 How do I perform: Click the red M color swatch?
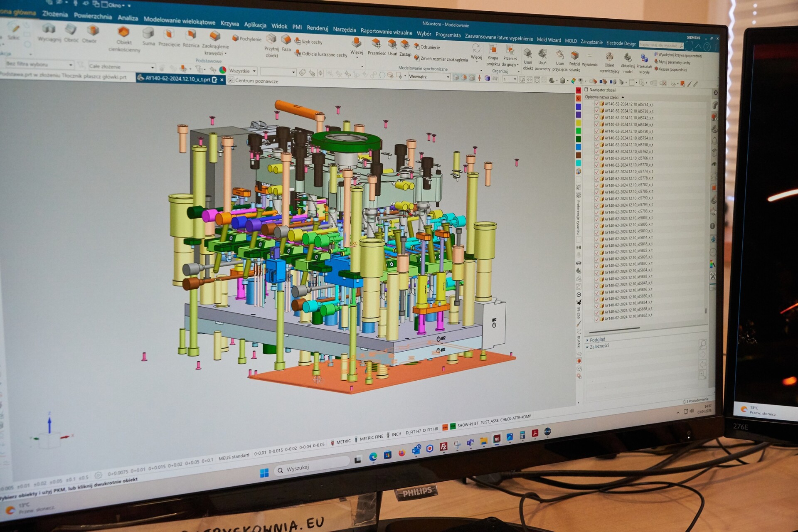578,91
